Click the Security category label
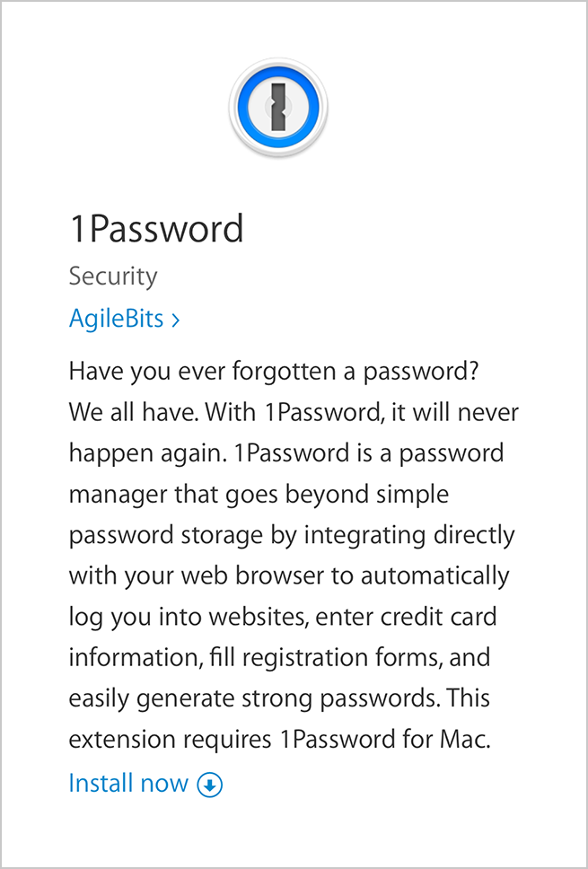This screenshot has width=588, height=869. point(113,276)
